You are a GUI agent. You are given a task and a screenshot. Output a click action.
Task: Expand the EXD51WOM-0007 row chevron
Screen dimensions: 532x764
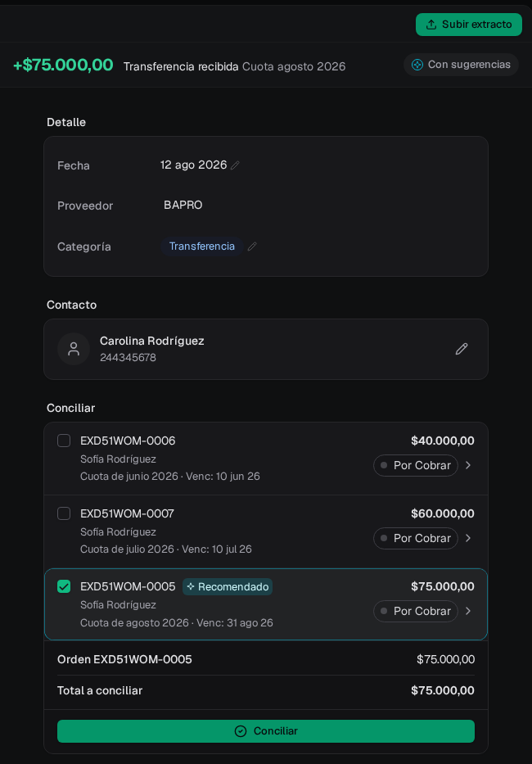point(468,538)
